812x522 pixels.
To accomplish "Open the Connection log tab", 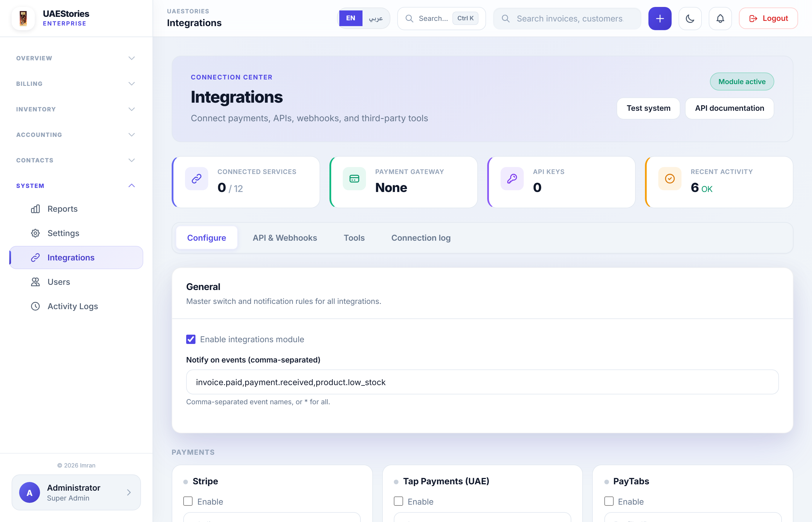I will 421,238.
